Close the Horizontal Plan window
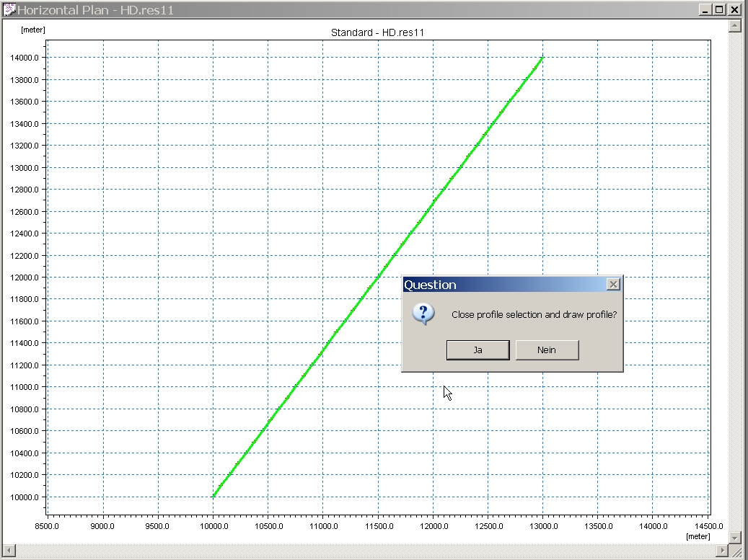The height and width of the screenshot is (560, 748). 735,10
